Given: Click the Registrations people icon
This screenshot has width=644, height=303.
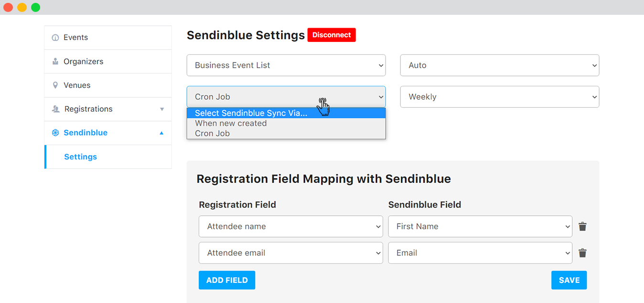Looking at the screenshot, I should click(x=55, y=109).
